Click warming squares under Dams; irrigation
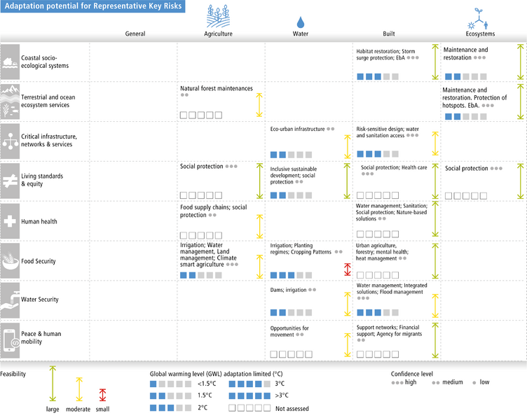527x420 pixels. tap(291, 313)
